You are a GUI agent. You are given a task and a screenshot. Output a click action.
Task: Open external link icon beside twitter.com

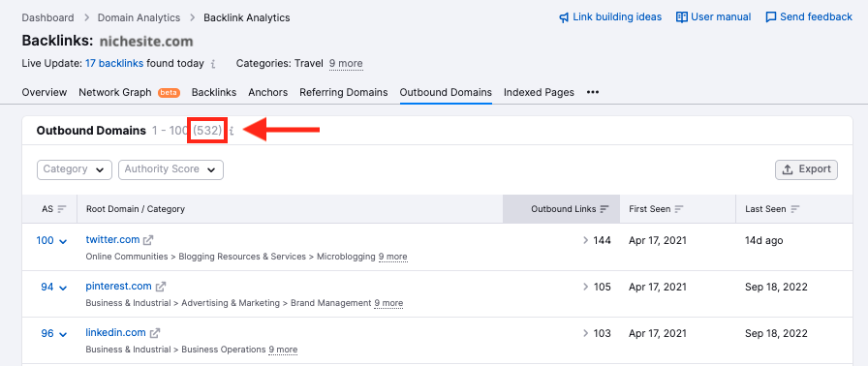pos(148,240)
